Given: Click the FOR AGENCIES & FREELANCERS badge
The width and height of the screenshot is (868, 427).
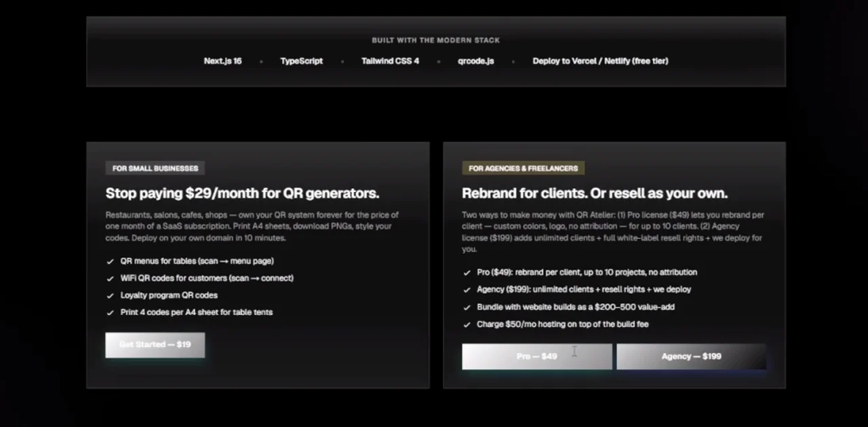Looking at the screenshot, I should [x=523, y=168].
